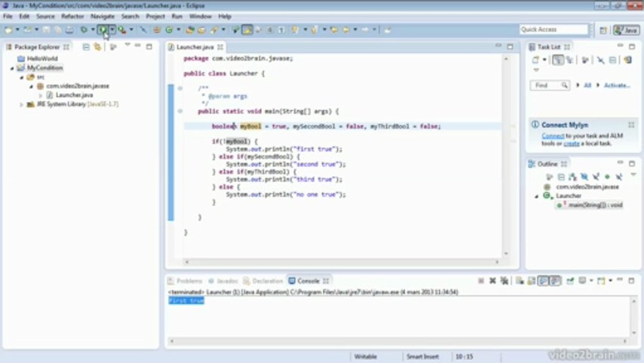This screenshot has height=363, width=644.
Task: Click the create local task link
Action: click(571, 143)
